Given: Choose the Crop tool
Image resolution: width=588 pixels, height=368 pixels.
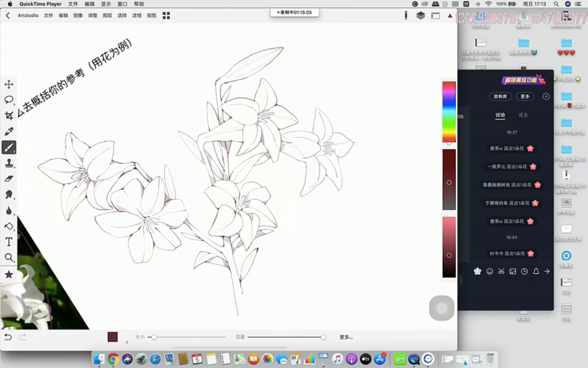Looking at the screenshot, I should [9, 116].
